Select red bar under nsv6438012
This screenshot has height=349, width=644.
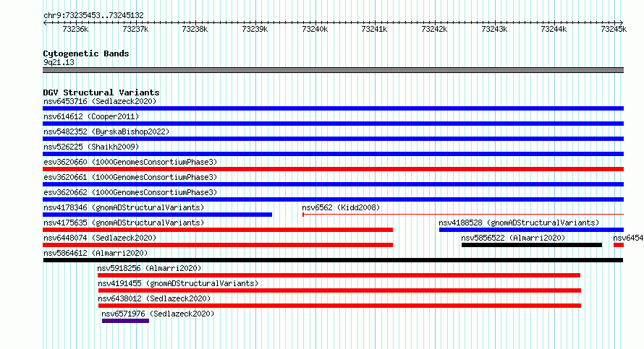point(339,306)
